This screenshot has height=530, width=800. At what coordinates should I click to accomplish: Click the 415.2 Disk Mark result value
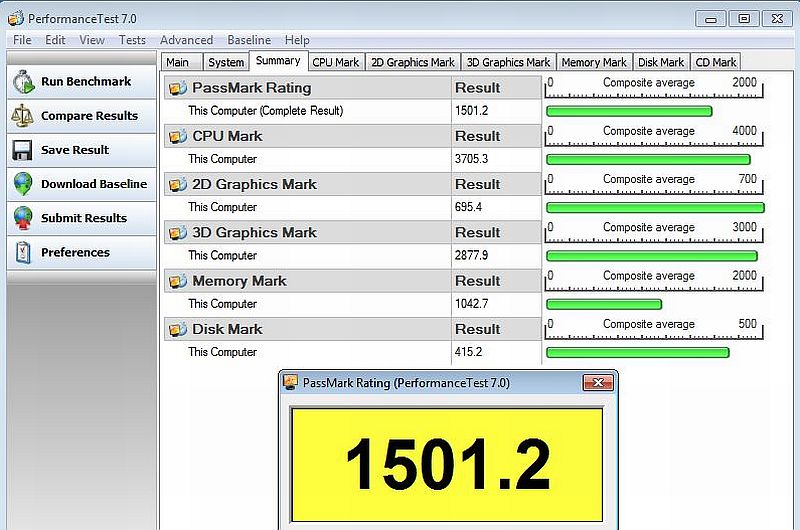[x=468, y=352]
